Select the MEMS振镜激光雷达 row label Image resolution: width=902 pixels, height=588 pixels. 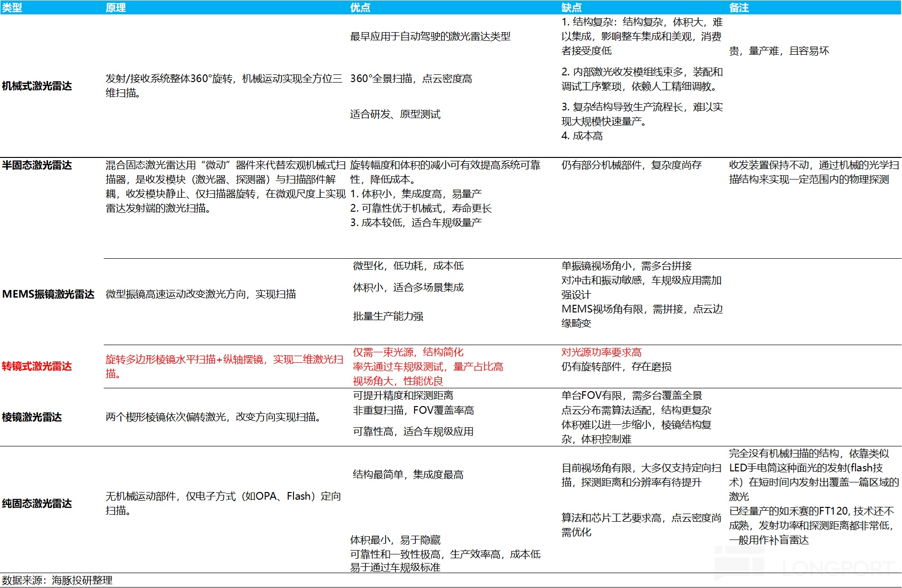coord(48,294)
